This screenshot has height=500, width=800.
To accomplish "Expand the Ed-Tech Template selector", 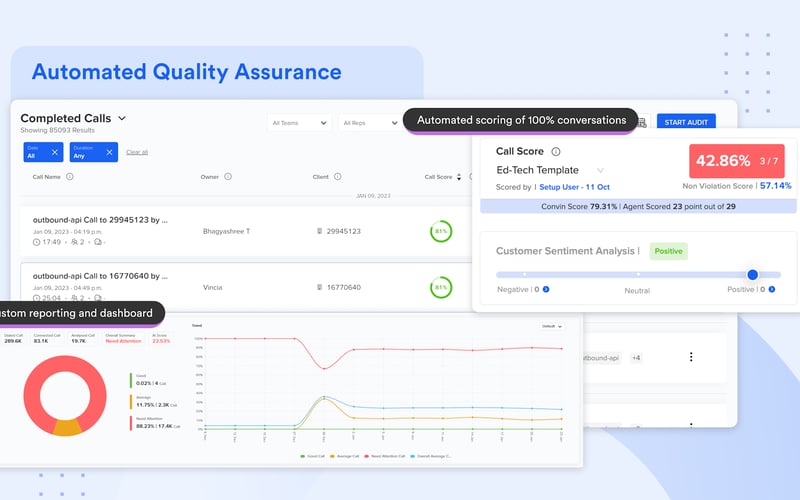I will point(601,170).
